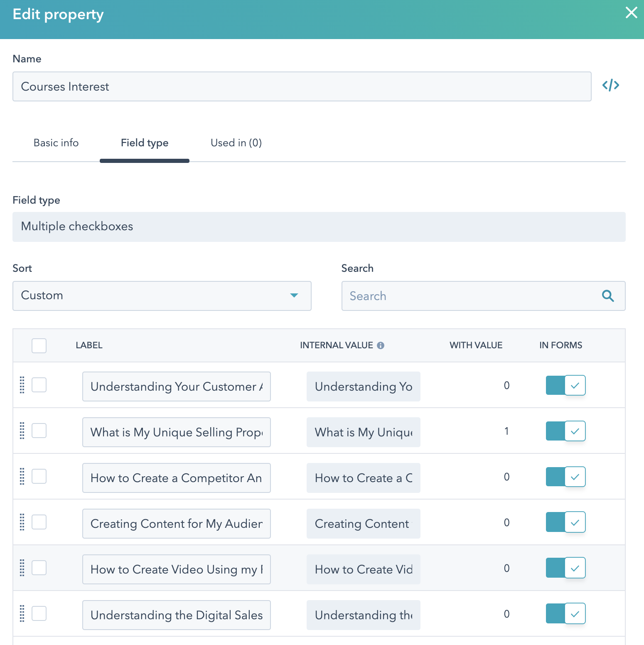Image resolution: width=644 pixels, height=645 pixels.
Task: Toggle In Forms for Creating Content row
Action: tap(566, 522)
